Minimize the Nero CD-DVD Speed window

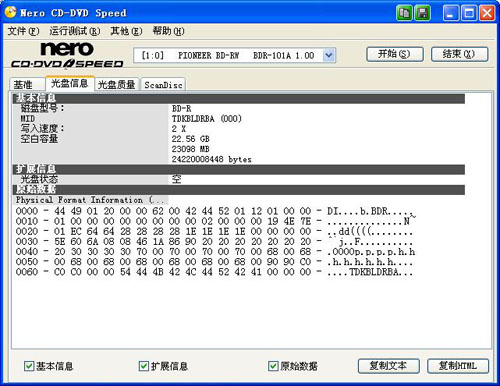[451, 13]
